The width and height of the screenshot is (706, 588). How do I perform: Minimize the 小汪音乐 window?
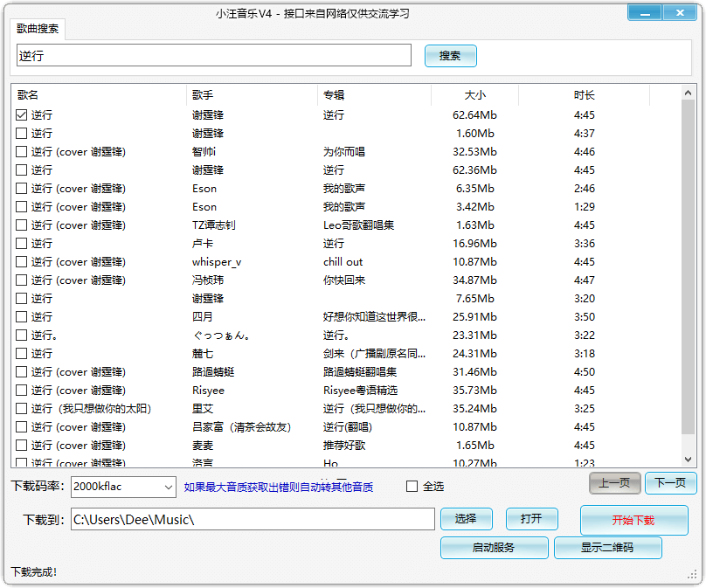pos(645,13)
